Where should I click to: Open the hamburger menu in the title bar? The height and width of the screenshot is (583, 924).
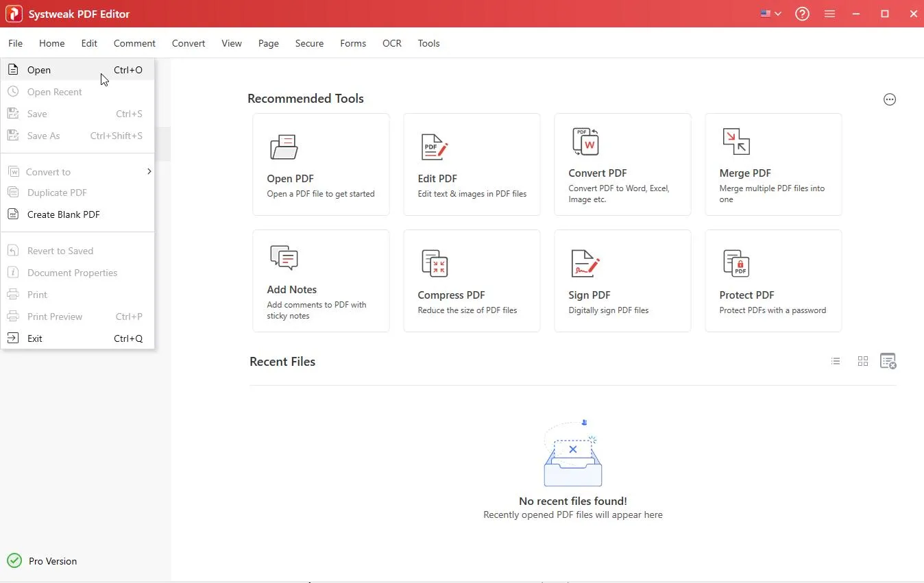829,14
